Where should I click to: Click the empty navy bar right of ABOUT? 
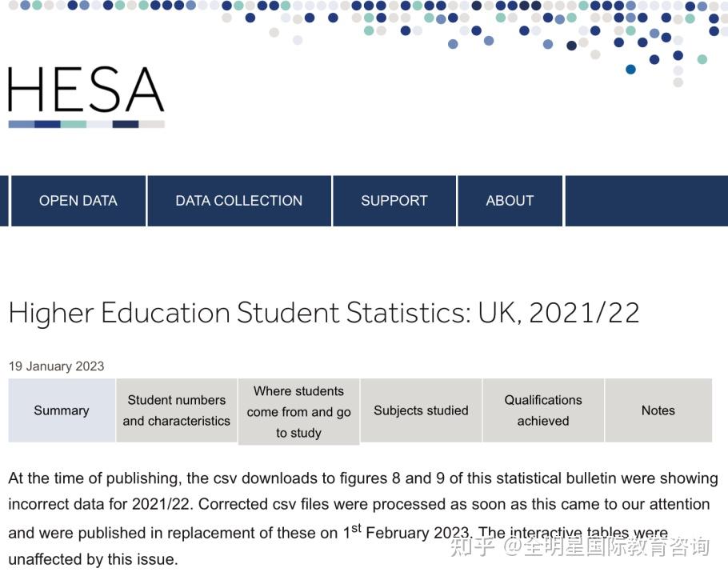click(x=646, y=201)
